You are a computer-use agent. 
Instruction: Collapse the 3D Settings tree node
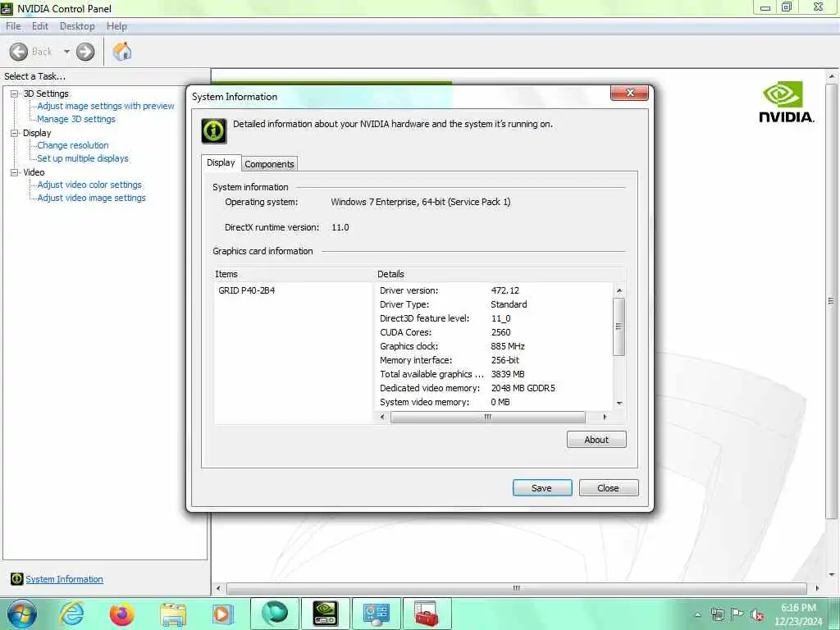click(x=15, y=94)
